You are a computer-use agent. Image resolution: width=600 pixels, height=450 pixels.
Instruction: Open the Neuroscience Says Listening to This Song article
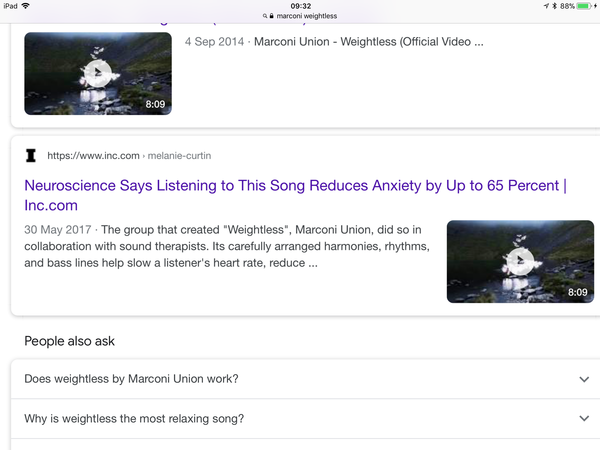point(295,195)
